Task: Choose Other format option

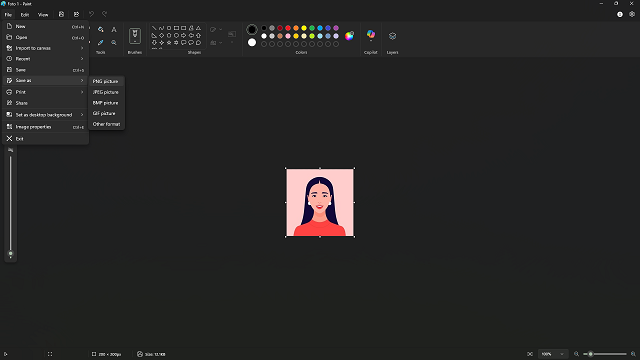Action: click(107, 124)
